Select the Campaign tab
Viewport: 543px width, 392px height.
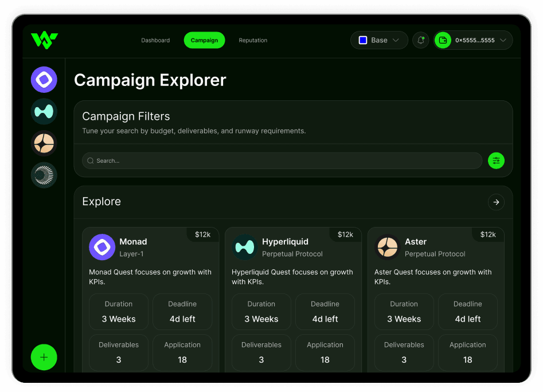(x=204, y=41)
